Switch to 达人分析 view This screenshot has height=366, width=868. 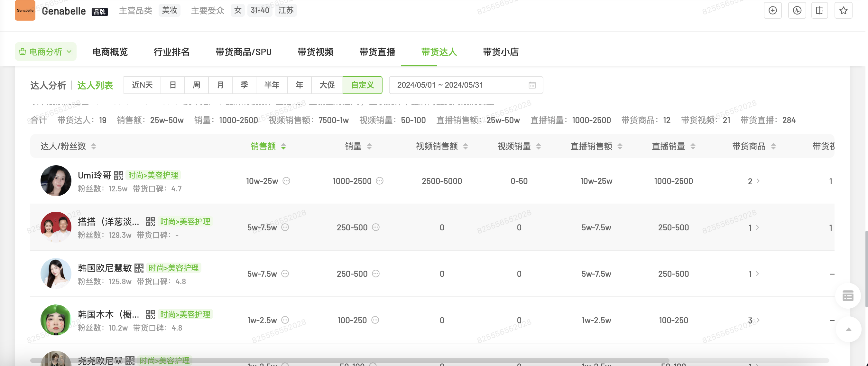click(48, 85)
